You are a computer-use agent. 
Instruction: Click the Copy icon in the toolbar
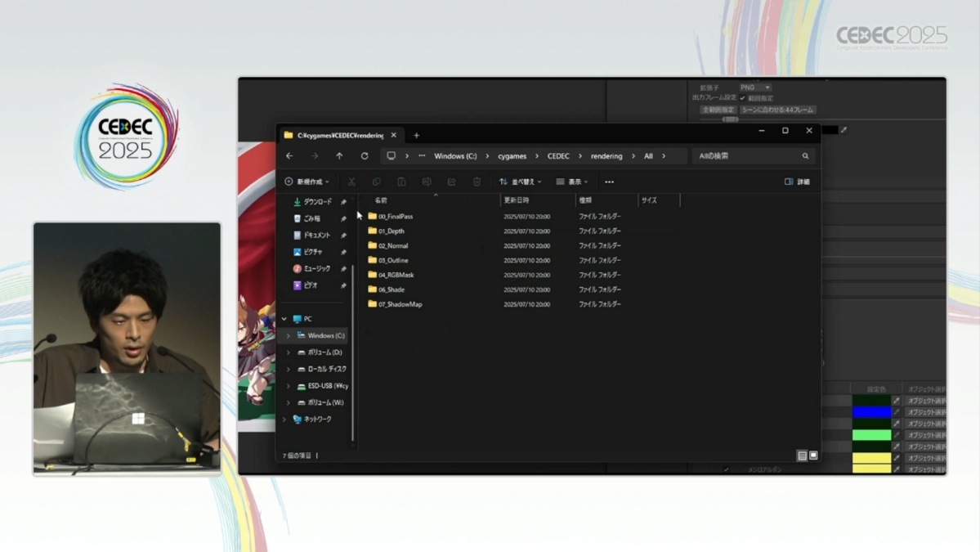coord(376,182)
